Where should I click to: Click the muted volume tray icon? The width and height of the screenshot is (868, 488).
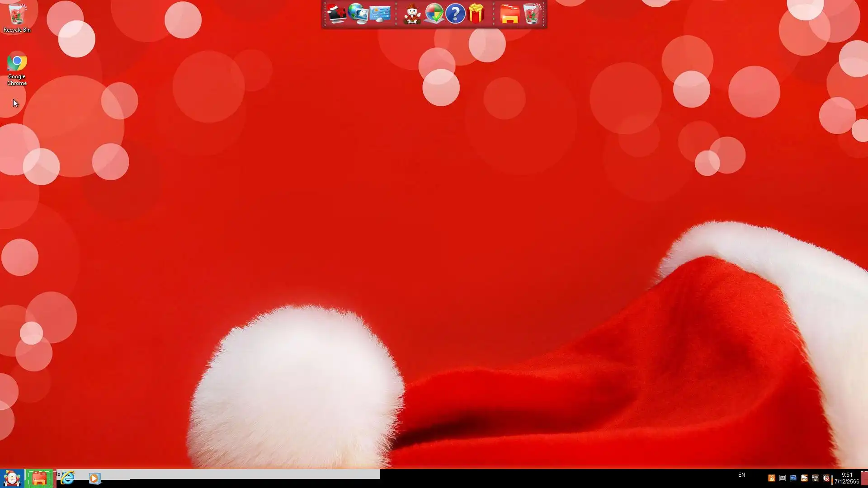click(x=826, y=478)
